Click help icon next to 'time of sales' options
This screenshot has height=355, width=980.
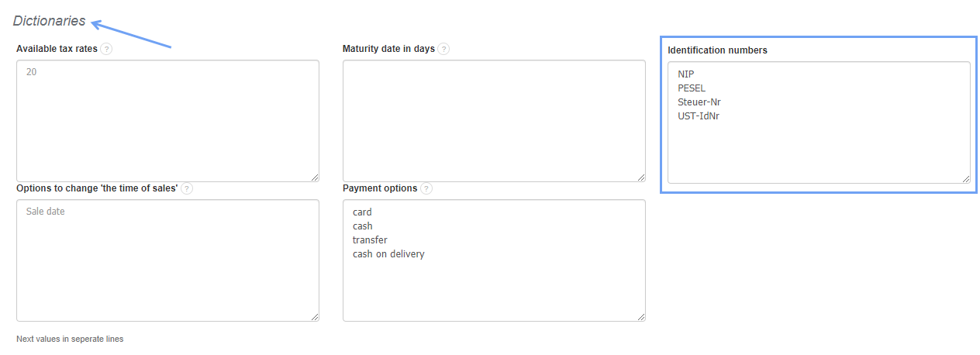pos(187,188)
